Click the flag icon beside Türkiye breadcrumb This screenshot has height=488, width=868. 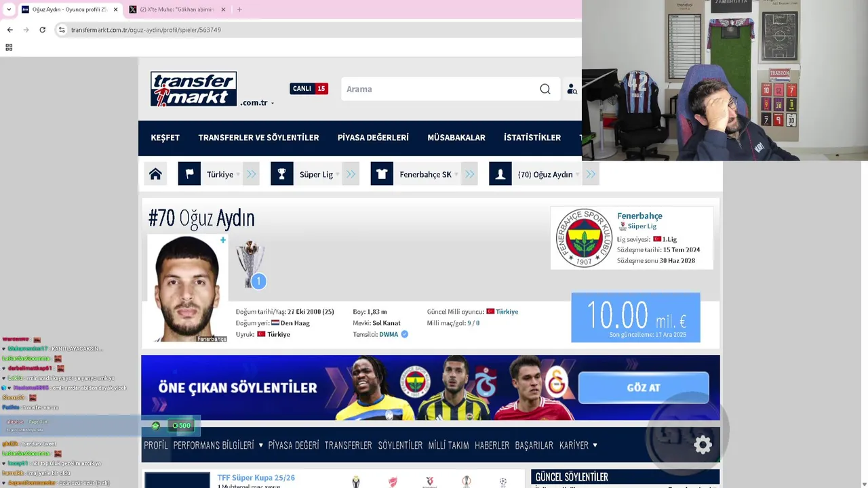click(x=189, y=174)
